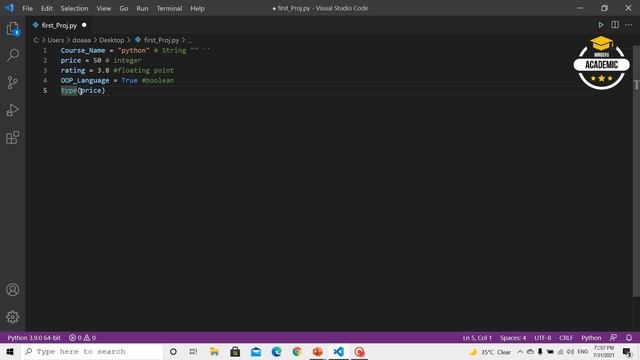The height and width of the screenshot is (360, 640).
Task: Expand the Desktop breadcrumb
Action: click(x=111, y=40)
